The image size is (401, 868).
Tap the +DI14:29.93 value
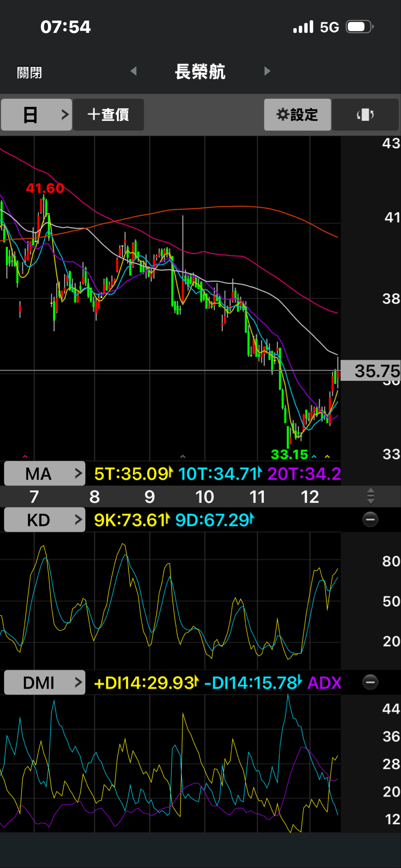146,683
